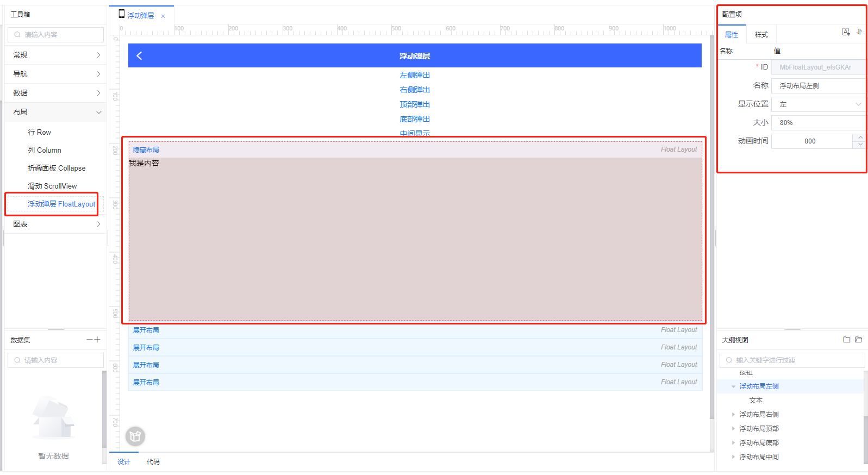The height and width of the screenshot is (475, 868).
Task: Click the floating box icon on canvas
Action: click(135, 436)
